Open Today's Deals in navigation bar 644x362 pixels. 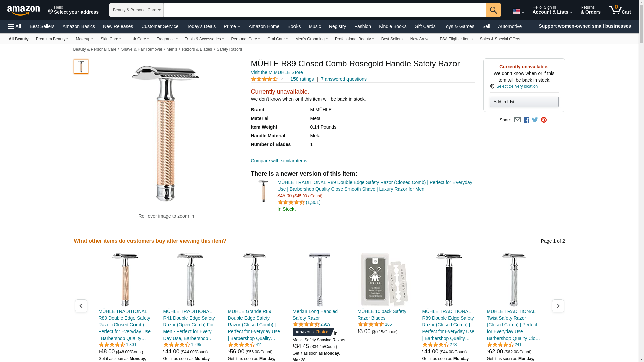tap(201, 26)
